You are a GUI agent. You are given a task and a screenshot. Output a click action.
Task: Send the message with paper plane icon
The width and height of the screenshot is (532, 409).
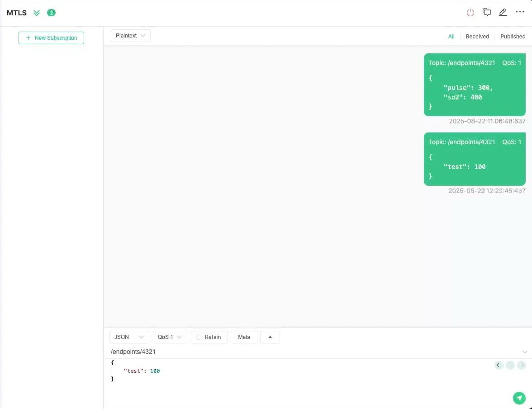pos(519,398)
